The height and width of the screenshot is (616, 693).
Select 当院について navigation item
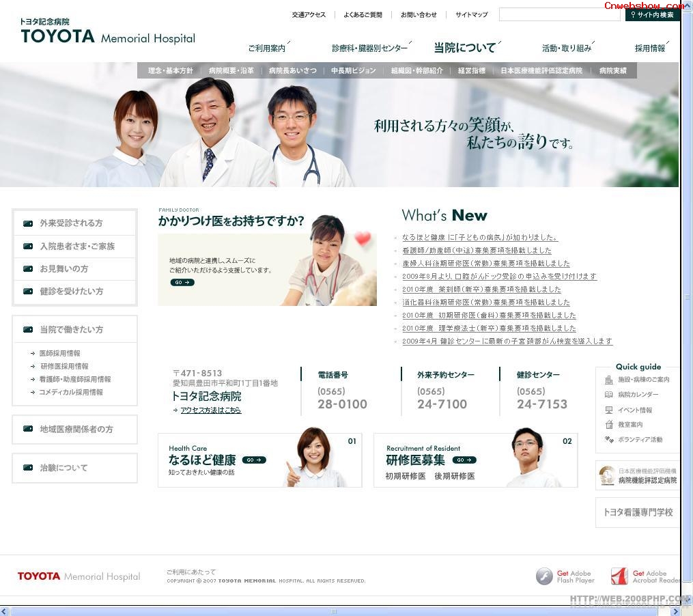[465, 47]
